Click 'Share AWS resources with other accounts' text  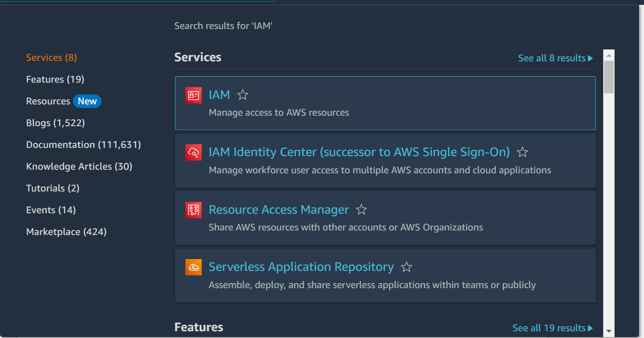[x=346, y=227]
